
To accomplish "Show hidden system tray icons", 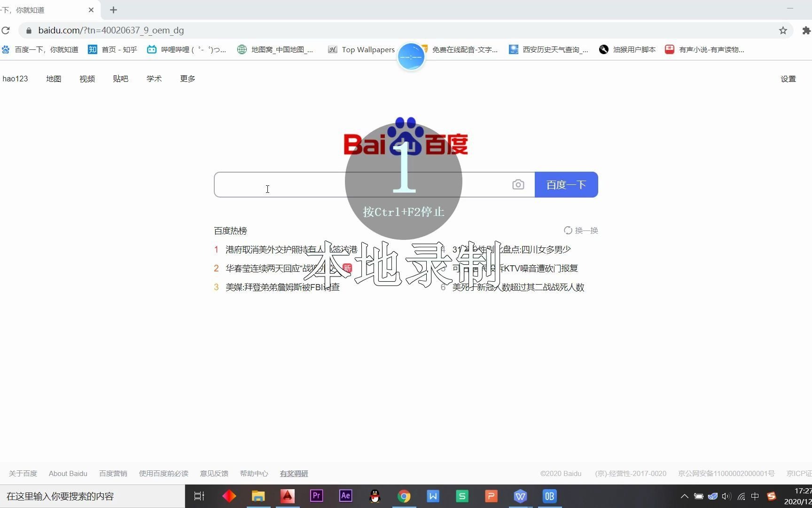I will pos(685,496).
